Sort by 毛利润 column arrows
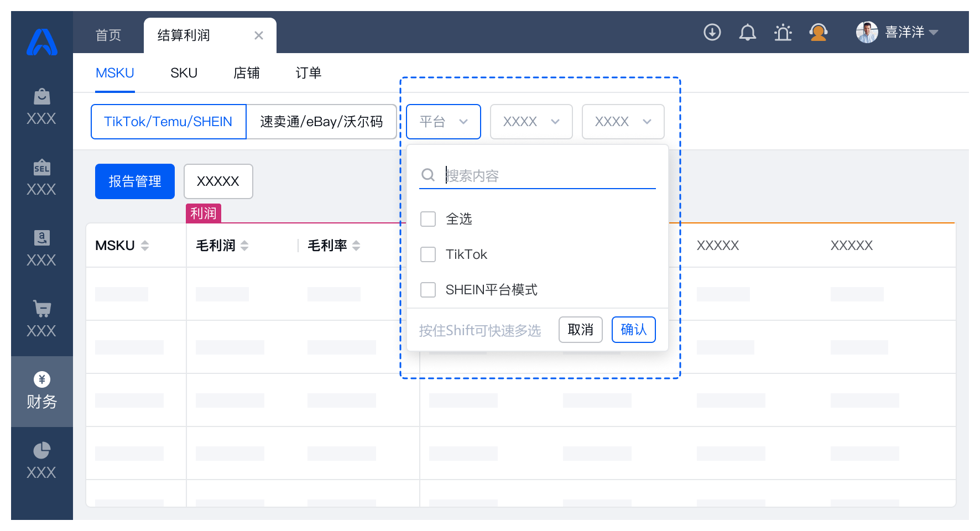The width and height of the screenshot is (980, 531). coord(244,246)
